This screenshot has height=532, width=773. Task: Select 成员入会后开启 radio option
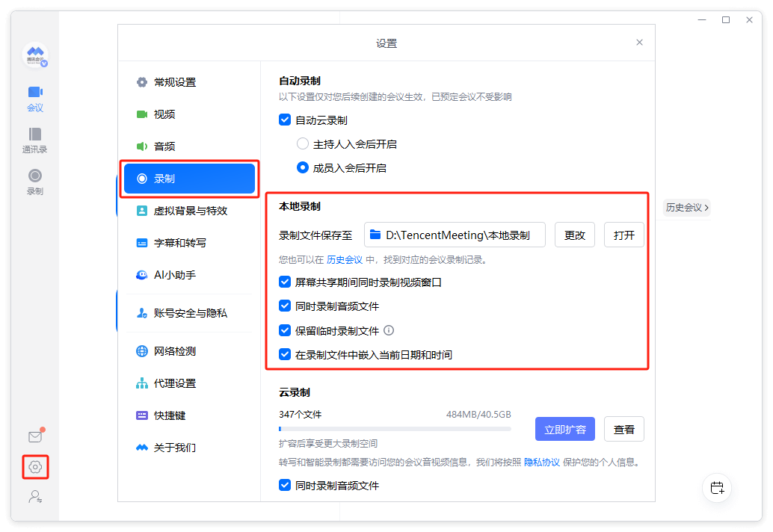(303, 168)
